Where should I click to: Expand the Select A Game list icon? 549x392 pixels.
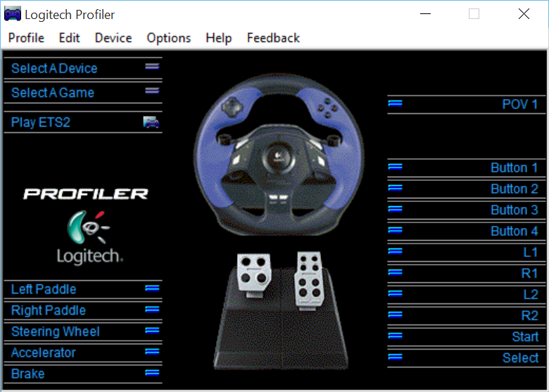(152, 91)
